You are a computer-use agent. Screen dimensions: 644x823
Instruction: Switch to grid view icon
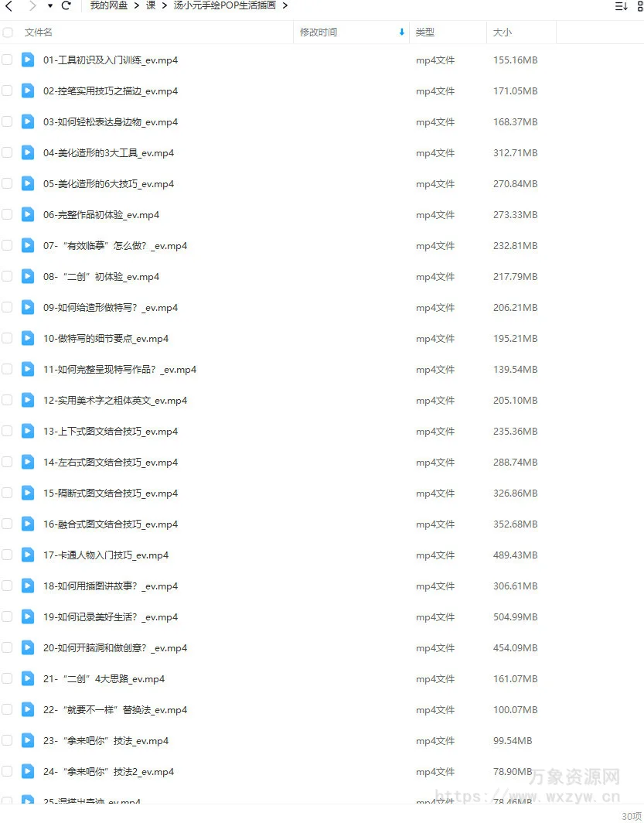click(640, 6)
